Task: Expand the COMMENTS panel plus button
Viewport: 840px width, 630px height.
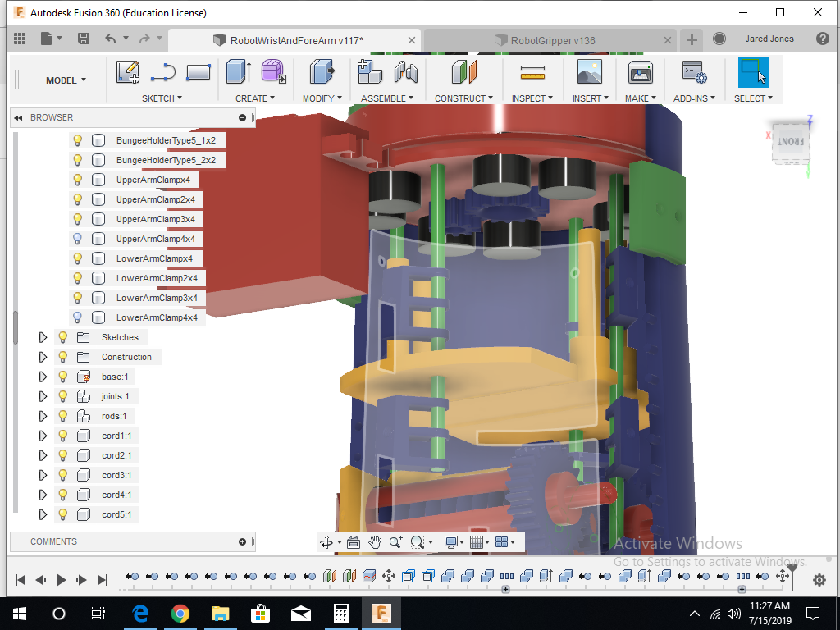Action: pos(242,541)
